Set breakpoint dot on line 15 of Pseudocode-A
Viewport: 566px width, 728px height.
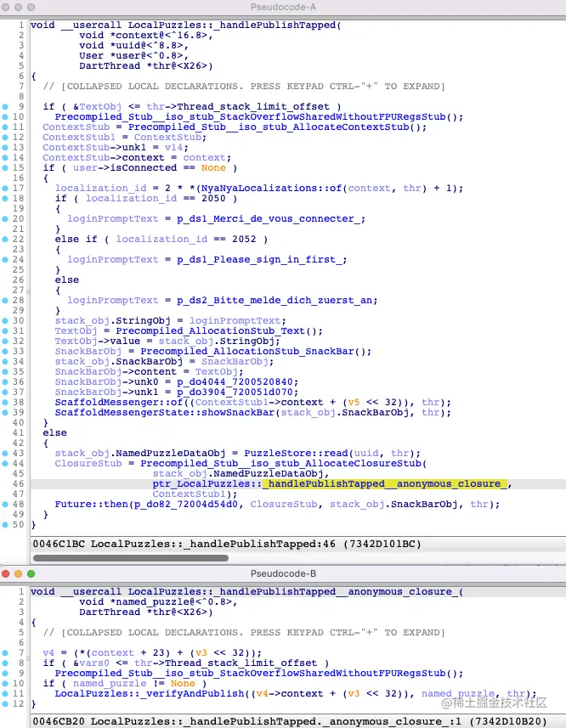point(5,168)
